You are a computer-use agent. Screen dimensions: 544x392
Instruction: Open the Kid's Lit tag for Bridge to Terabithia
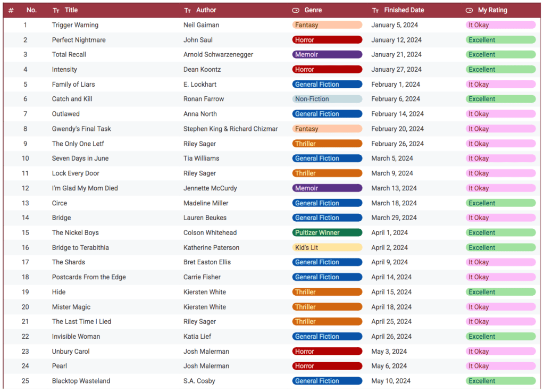pyautogui.click(x=327, y=247)
